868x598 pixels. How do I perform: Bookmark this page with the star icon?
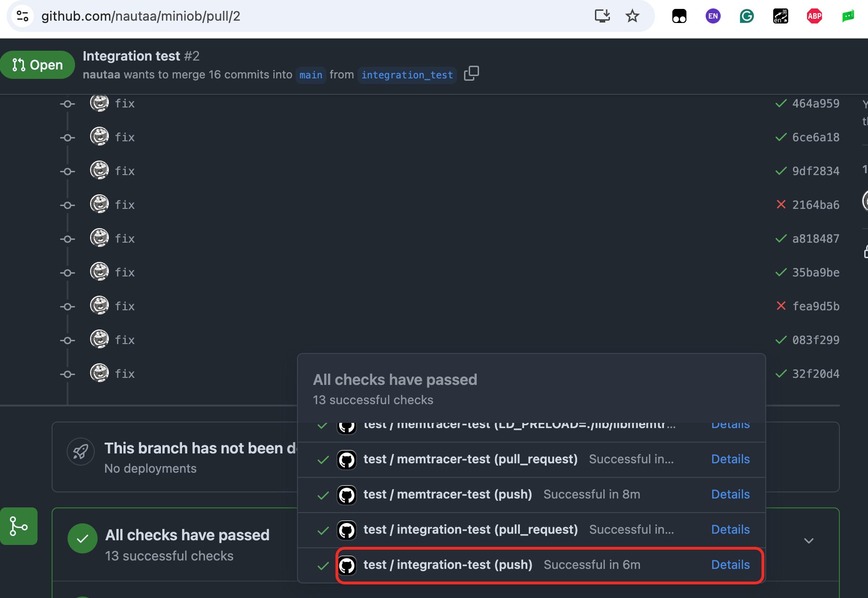[632, 16]
